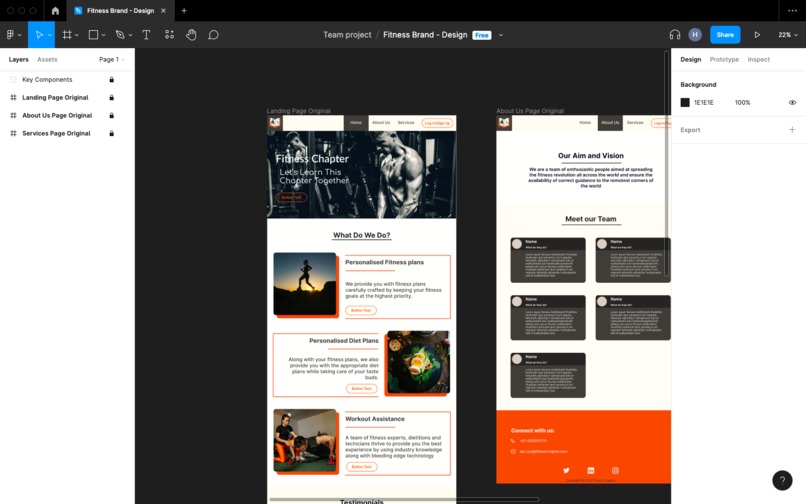Screen dimensions: 806x504
Task: Click the Home icon in tab bar
Action: tap(55, 10)
